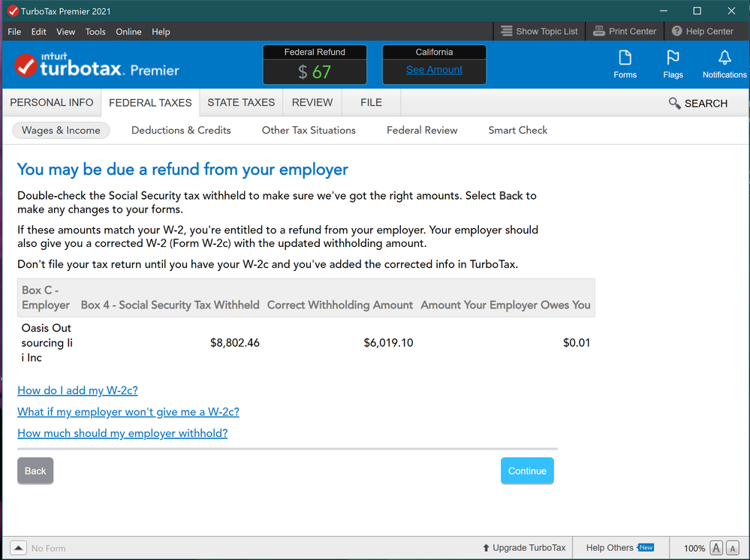Click smaller text size A icon
The image size is (750, 560).
(732, 548)
